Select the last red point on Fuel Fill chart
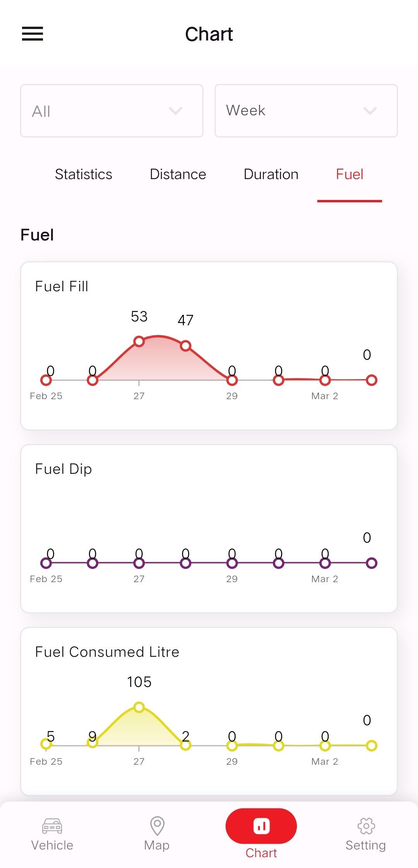 (x=372, y=380)
